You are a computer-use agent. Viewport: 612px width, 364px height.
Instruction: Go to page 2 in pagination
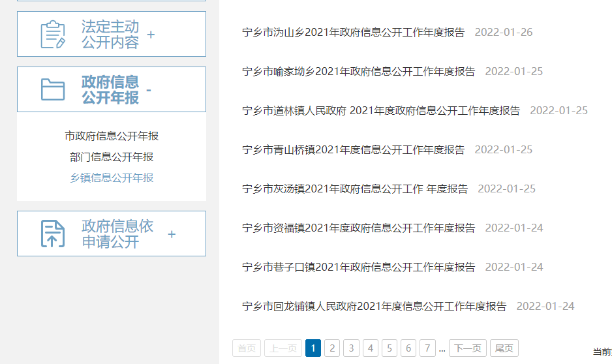332,348
